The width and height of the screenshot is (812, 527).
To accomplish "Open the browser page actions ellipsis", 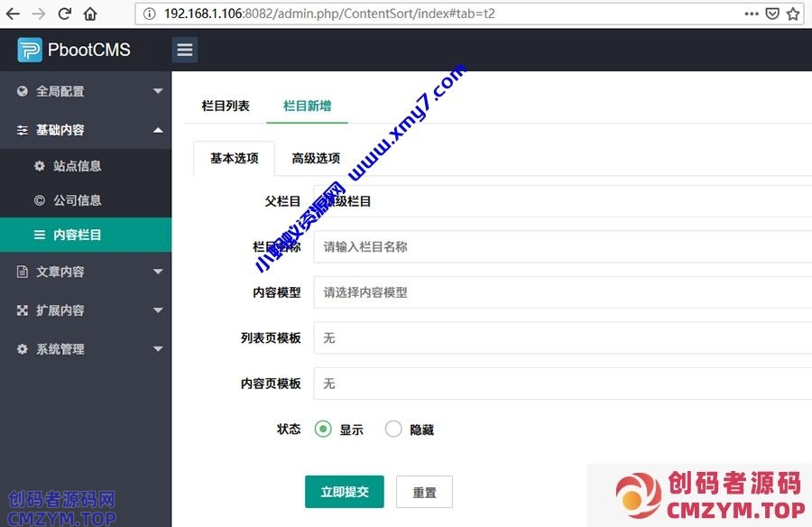I will (752, 14).
